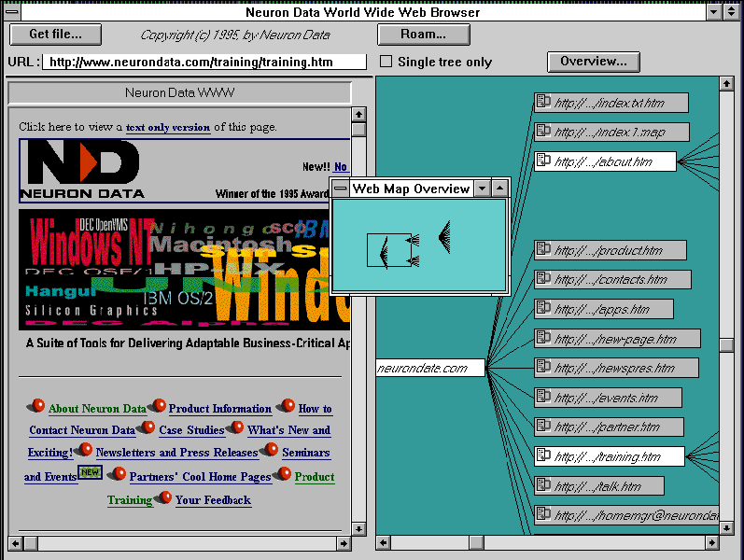This screenshot has width=744, height=560.
Task: Click the Neuron Data WWW page title bar
Action: click(x=180, y=92)
